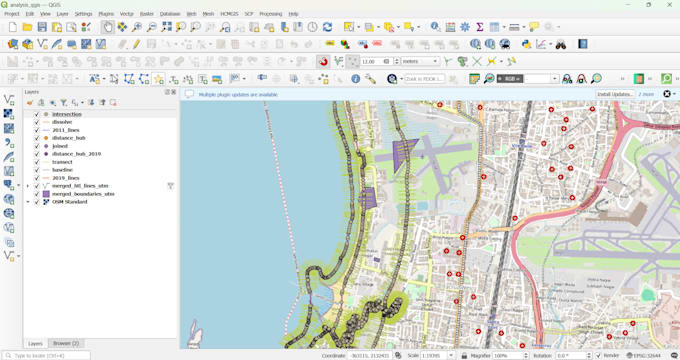
Task: Open the Scale dropdown in status bar
Action: pyautogui.click(x=451, y=356)
